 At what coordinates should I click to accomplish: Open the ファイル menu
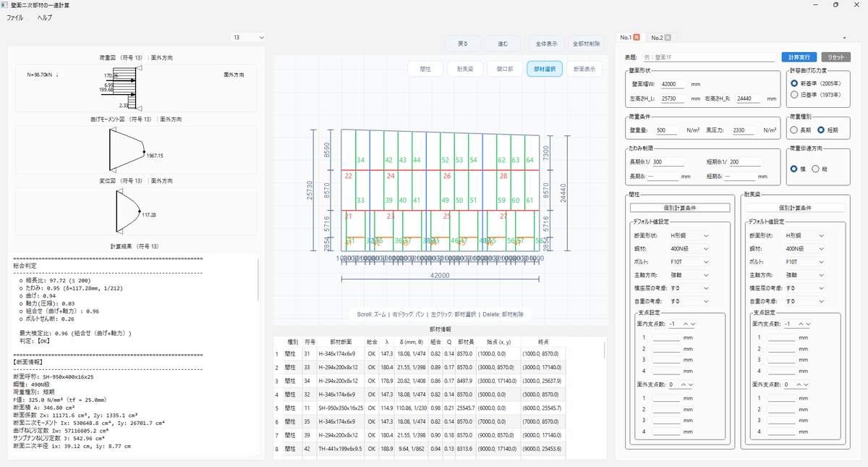[x=14, y=17]
